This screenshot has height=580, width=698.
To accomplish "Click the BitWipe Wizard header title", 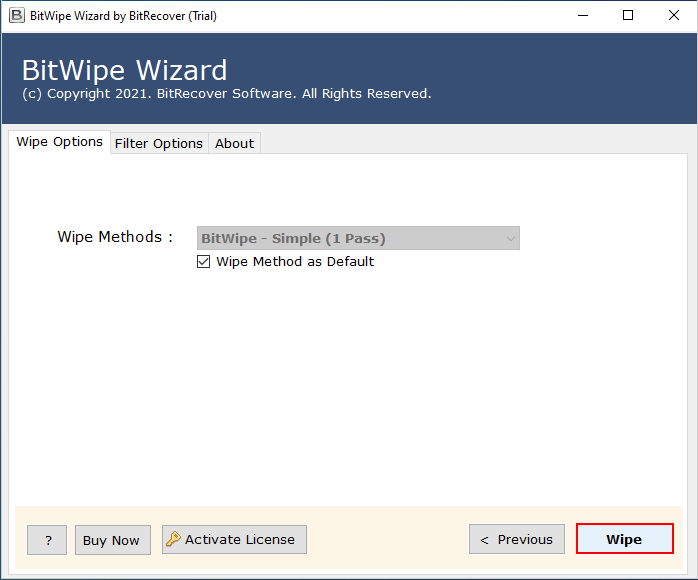I will coord(125,70).
